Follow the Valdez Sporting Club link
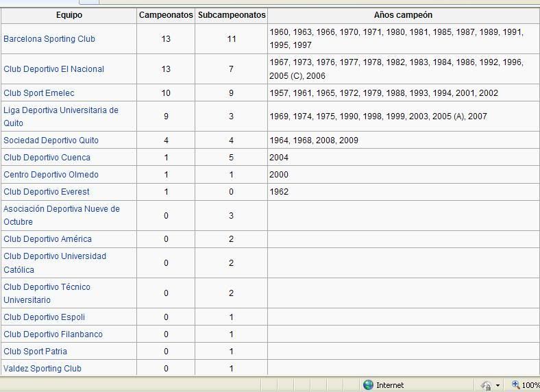The width and height of the screenshot is (540, 392). pyautogui.click(x=42, y=369)
